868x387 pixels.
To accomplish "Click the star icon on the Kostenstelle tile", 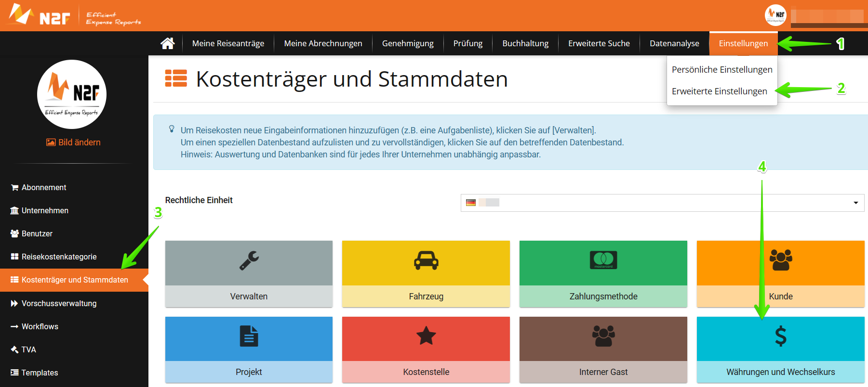I will (426, 335).
